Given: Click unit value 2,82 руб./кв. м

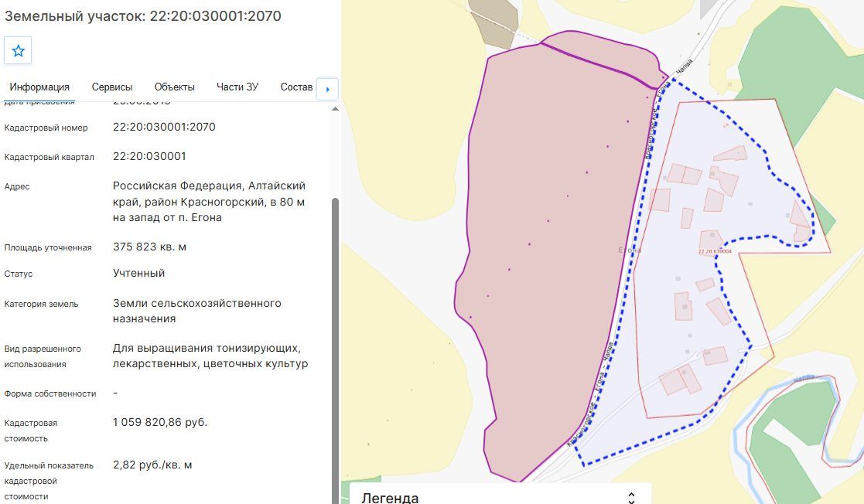Looking at the screenshot, I should click(152, 465).
